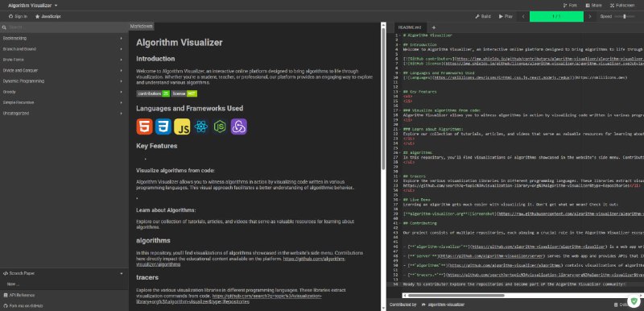The image size is (644, 311).
Task: Click the Play button
Action: coord(506,16)
